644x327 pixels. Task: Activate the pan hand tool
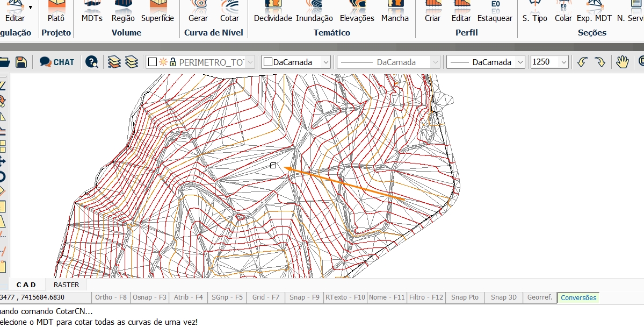tap(623, 61)
